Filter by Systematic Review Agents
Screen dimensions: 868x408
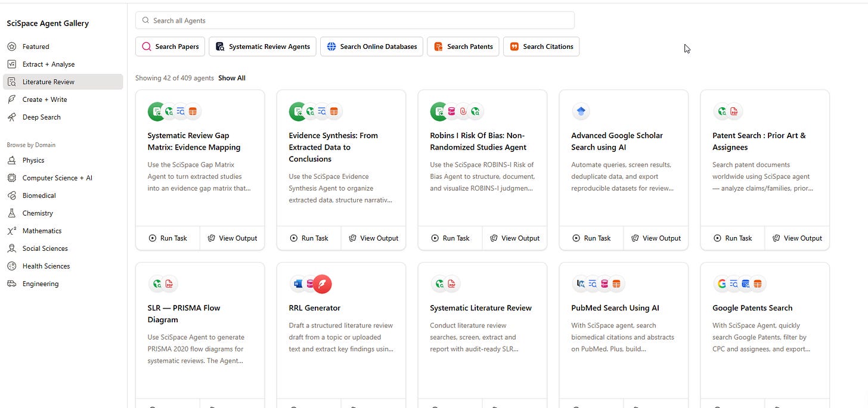pos(263,46)
